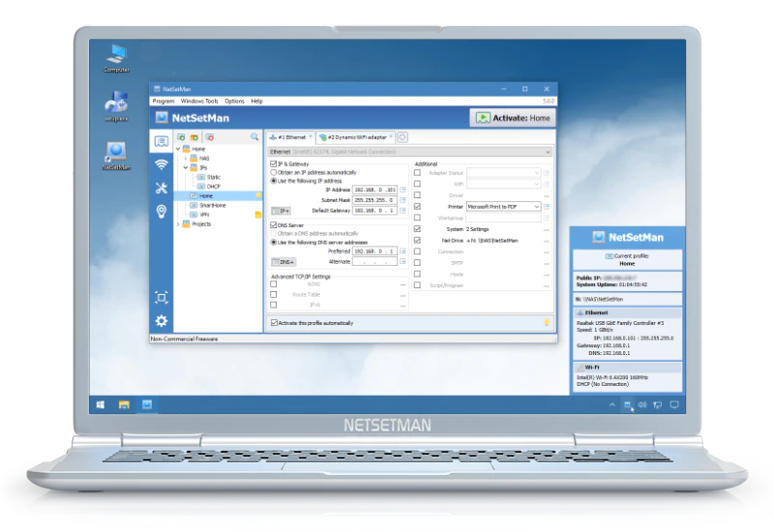Open the notification center taskbar icon
774x532 pixels.
[674, 404]
